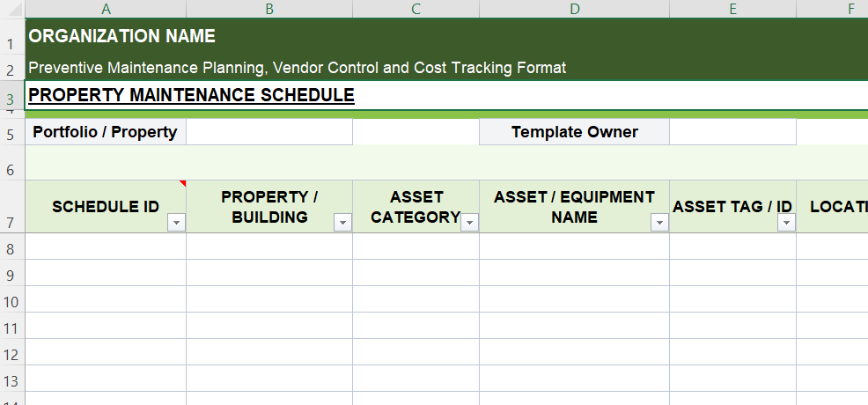Select row 5 header
The image size is (868, 405).
pyautogui.click(x=11, y=134)
